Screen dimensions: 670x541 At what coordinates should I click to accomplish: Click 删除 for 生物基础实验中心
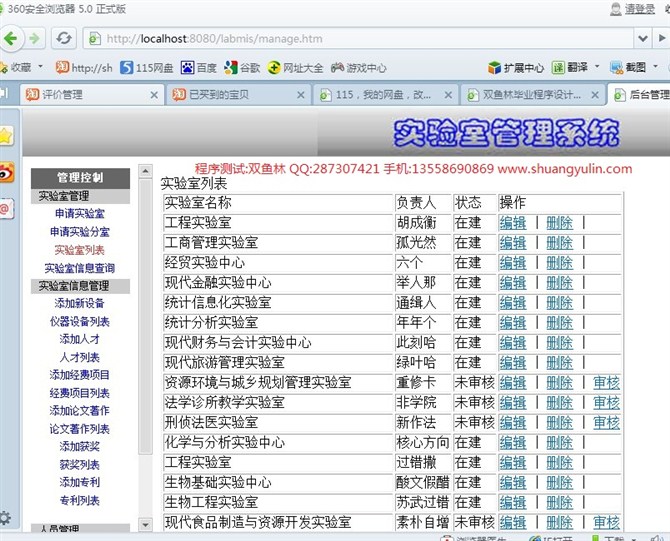click(x=559, y=482)
